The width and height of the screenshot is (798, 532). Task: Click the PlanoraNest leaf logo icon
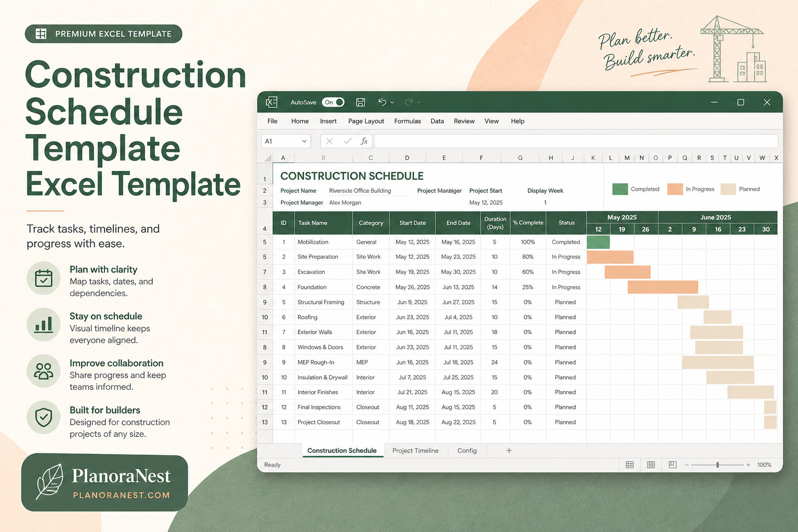pos(49,482)
